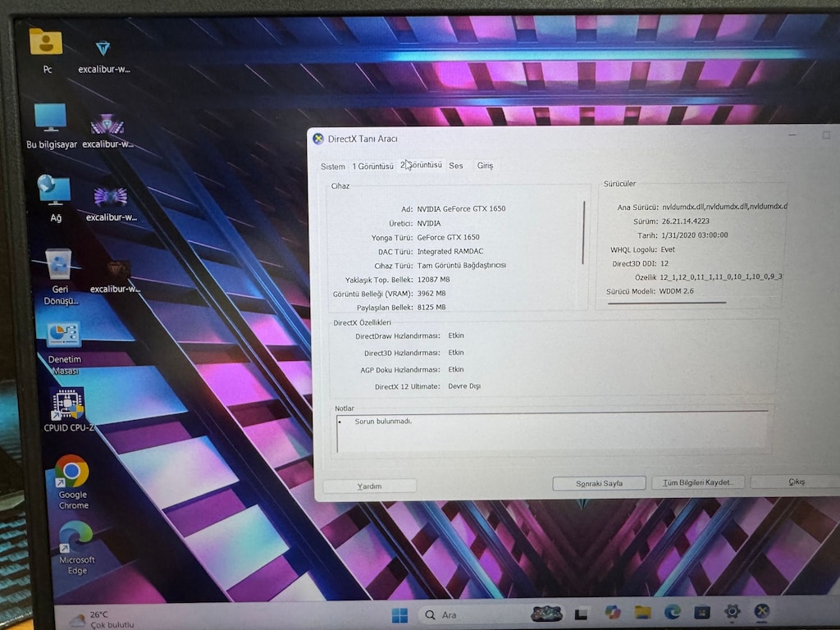The height and width of the screenshot is (630, 840).
Task: Open Microsoft Store from taskbar
Action: tap(702, 611)
